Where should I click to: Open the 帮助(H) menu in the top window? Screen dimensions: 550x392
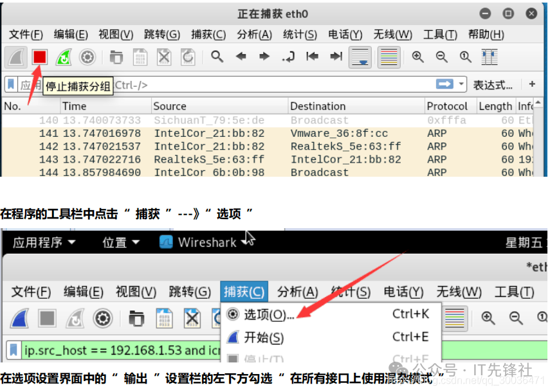point(486,35)
